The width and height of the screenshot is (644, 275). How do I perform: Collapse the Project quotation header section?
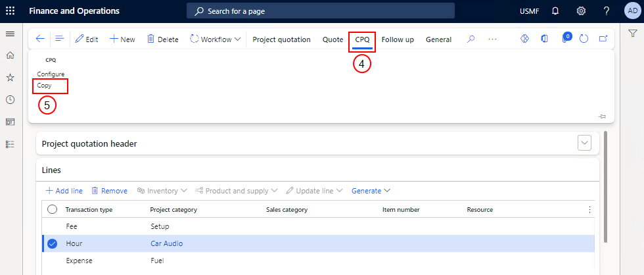pyautogui.click(x=584, y=143)
